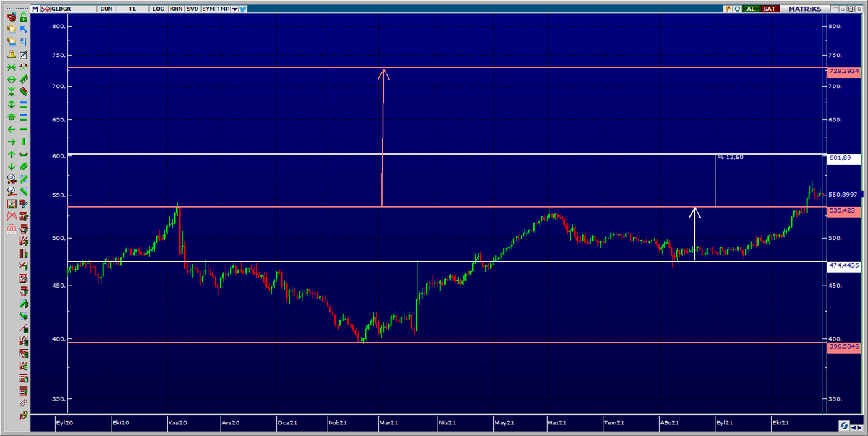Open the dropdown arrow after TMP
The height and width of the screenshot is (436, 868).
[x=235, y=9]
